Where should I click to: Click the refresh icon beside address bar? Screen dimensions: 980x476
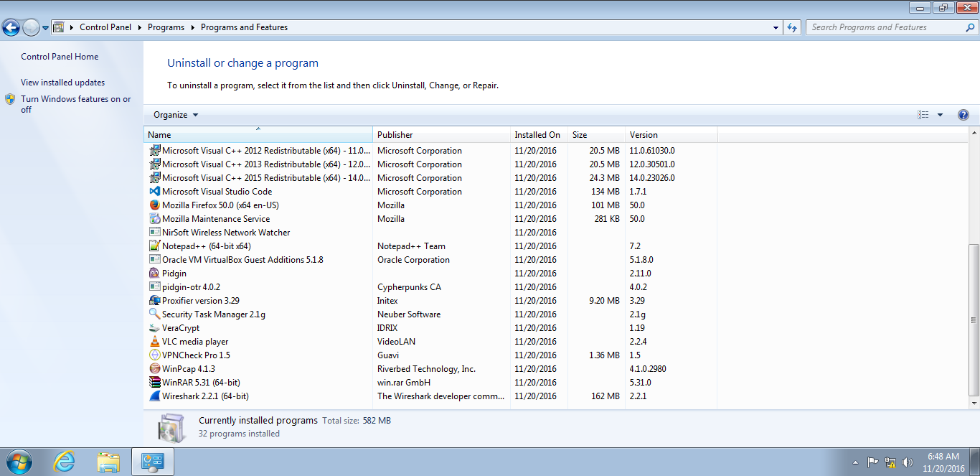click(x=792, y=27)
